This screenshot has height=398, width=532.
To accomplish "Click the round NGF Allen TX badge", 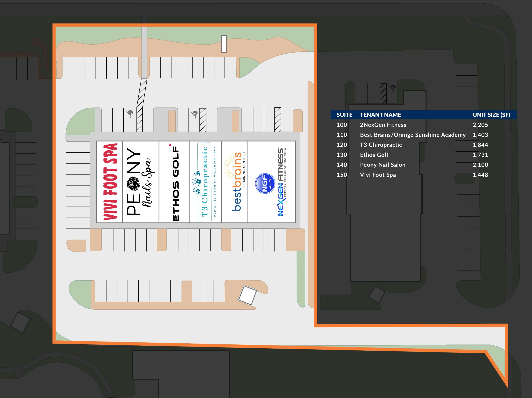I will coord(265,183).
